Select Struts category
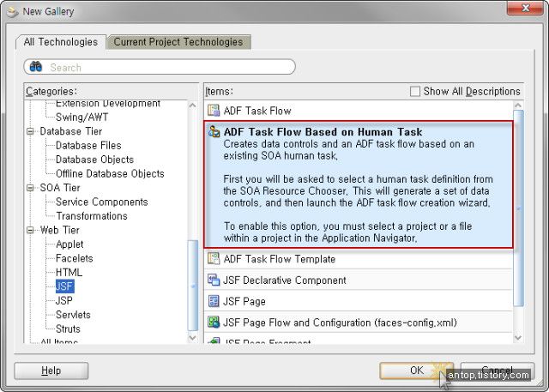Image resolution: width=549 pixels, height=392 pixels. tap(68, 329)
